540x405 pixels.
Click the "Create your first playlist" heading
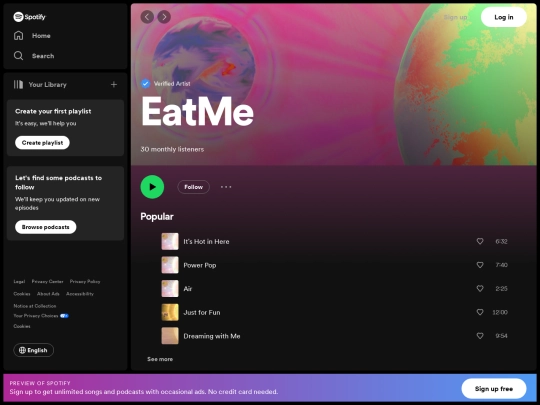pos(53,111)
